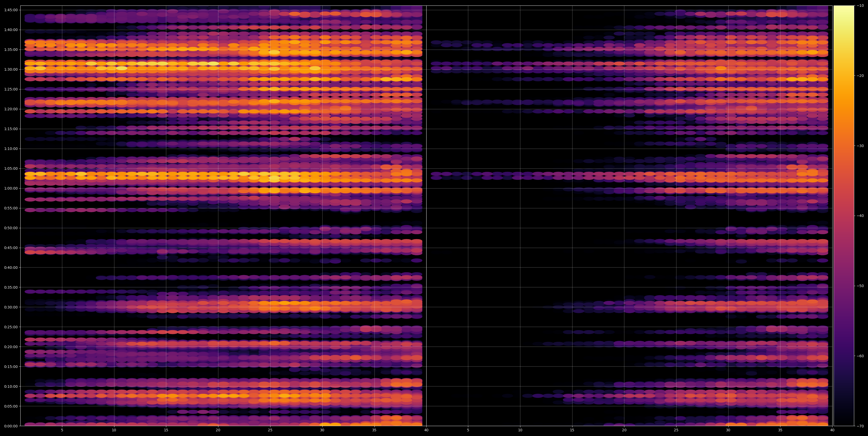Select x-axis tick 20 under the left heatmap
Viewport: 868px width, 436px height.
[218, 430]
